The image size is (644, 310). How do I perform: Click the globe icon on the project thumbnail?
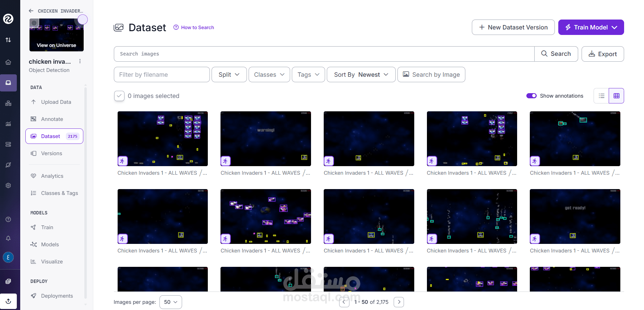click(34, 23)
